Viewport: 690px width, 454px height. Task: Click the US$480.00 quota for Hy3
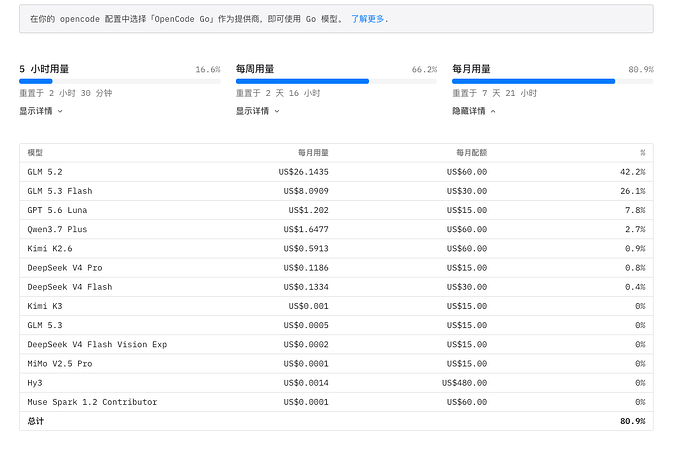pos(464,383)
